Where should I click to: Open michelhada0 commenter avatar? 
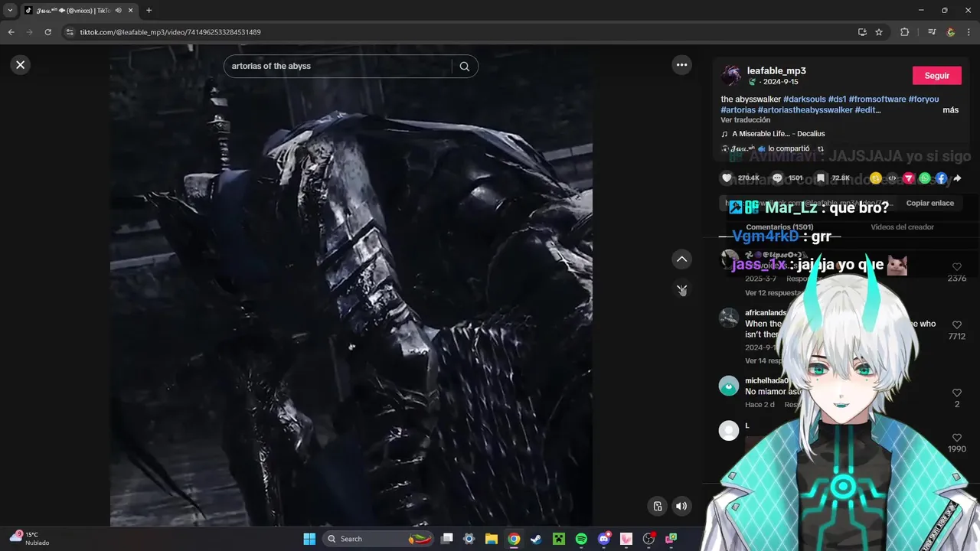tap(729, 386)
